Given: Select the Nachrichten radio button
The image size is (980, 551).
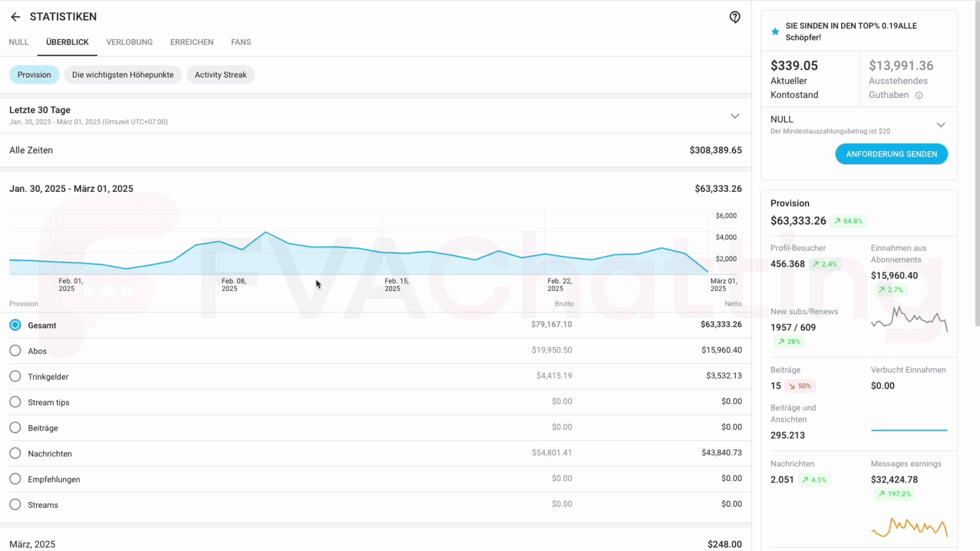Looking at the screenshot, I should pos(15,452).
